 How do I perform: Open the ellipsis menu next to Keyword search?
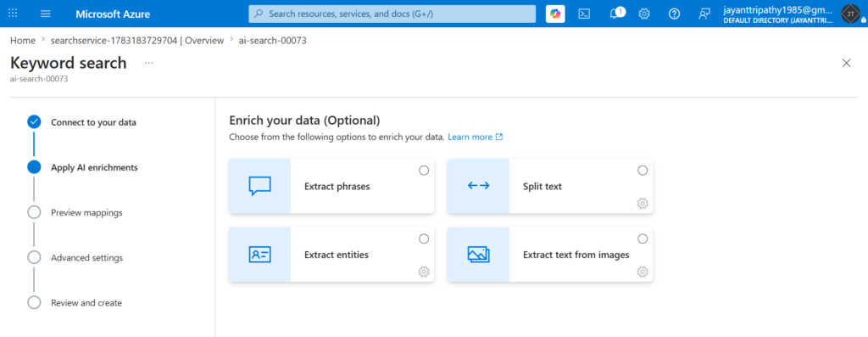[149, 63]
